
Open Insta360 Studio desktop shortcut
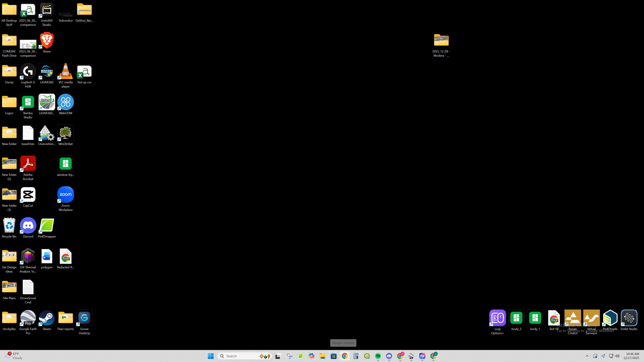(47, 14)
